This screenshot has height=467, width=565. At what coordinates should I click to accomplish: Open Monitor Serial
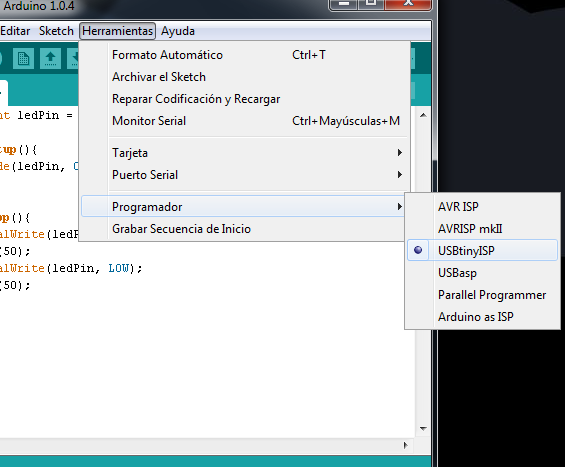coord(245,121)
